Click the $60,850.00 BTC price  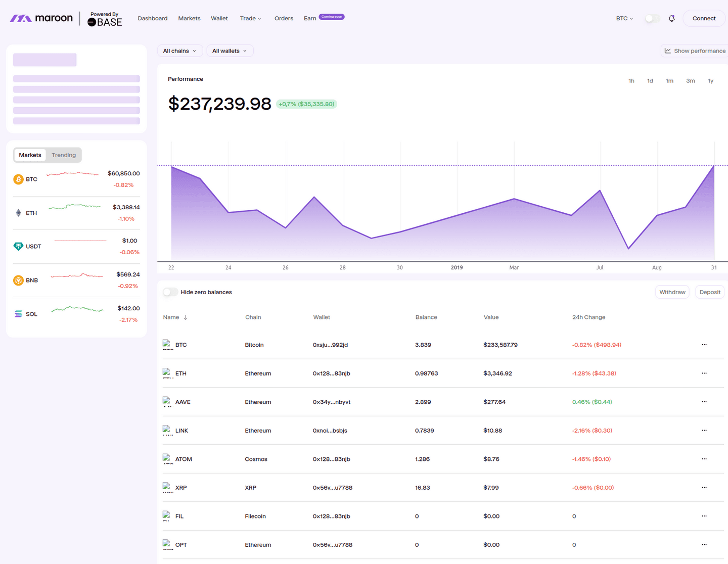(x=124, y=173)
